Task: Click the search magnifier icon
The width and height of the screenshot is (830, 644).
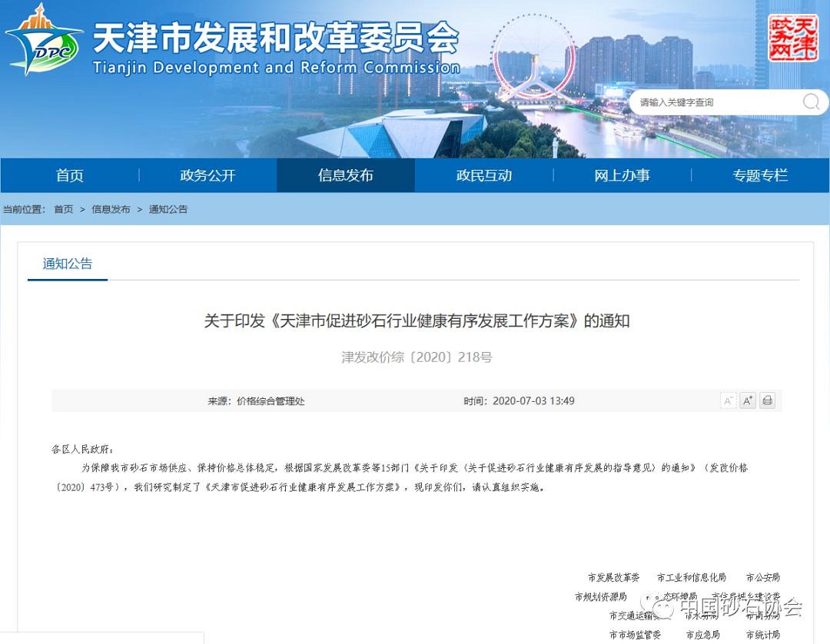Action: tap(811, 102)
